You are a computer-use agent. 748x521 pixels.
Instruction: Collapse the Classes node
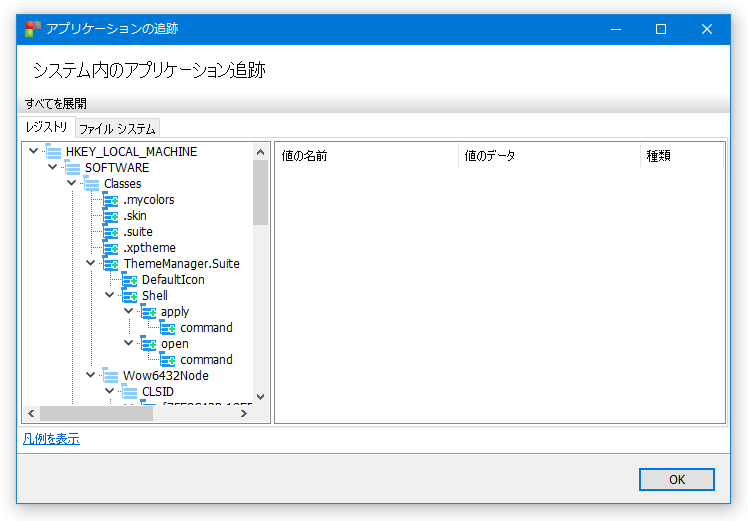[x=72, y=183]
